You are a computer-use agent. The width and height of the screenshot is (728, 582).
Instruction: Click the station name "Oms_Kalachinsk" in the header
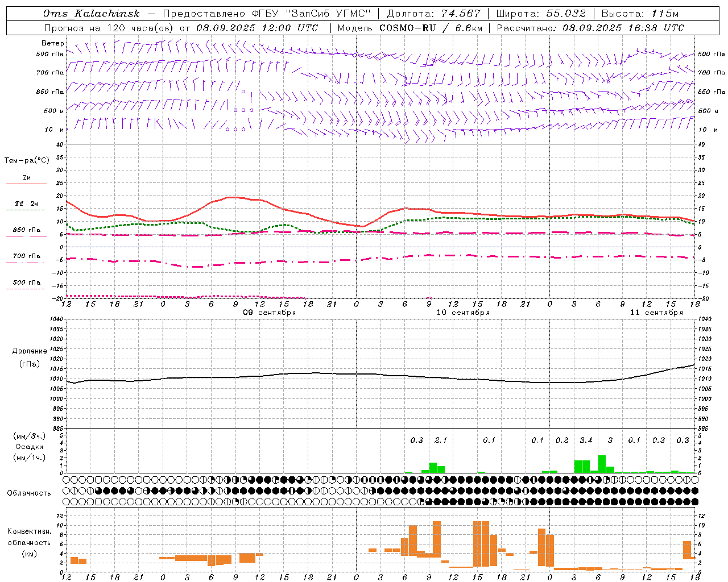tap(92, 14)
